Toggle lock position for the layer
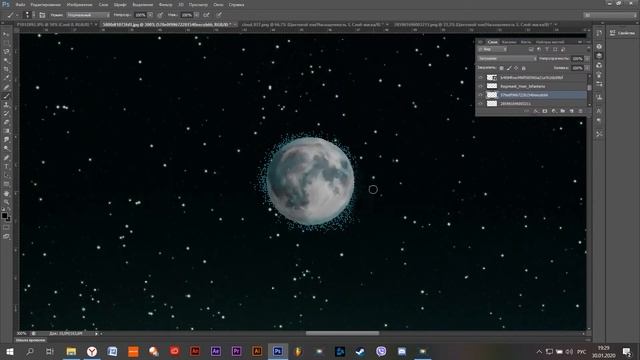Screen dimensions: 640x360 [x=516, y=68]
